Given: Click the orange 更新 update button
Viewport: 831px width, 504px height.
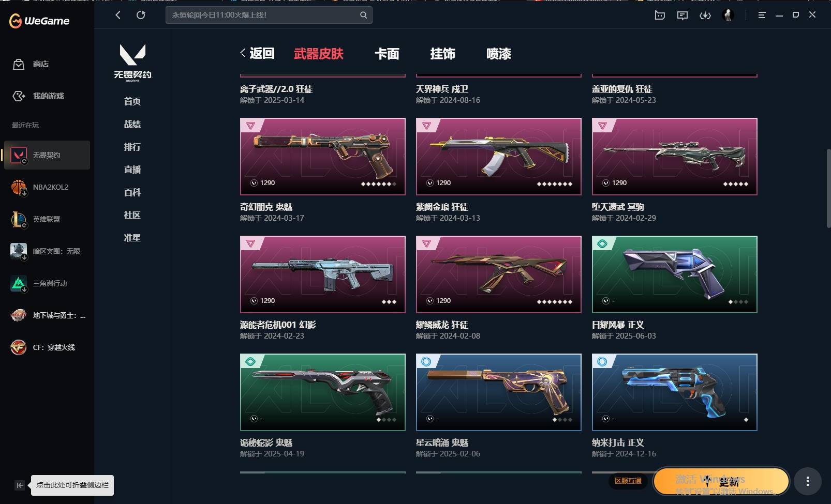Looking at the screenshot, I should 721,482.
